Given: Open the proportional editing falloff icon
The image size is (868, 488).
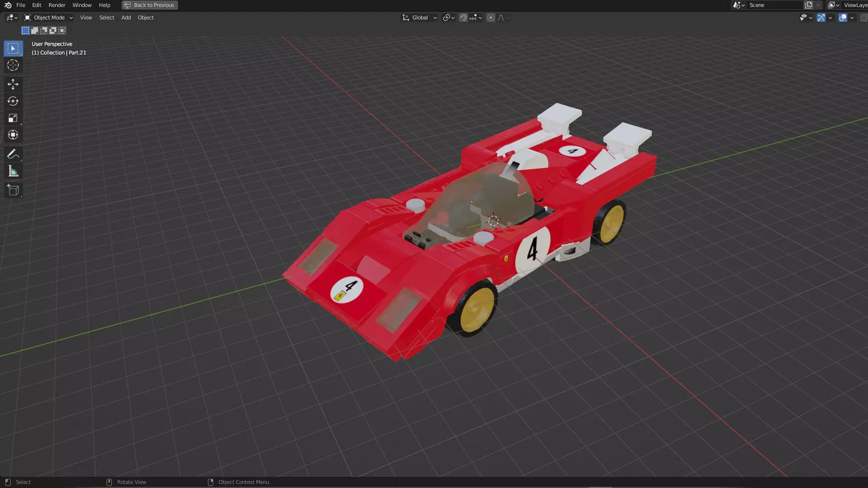Looking at the screenshot, I should 503,18.
